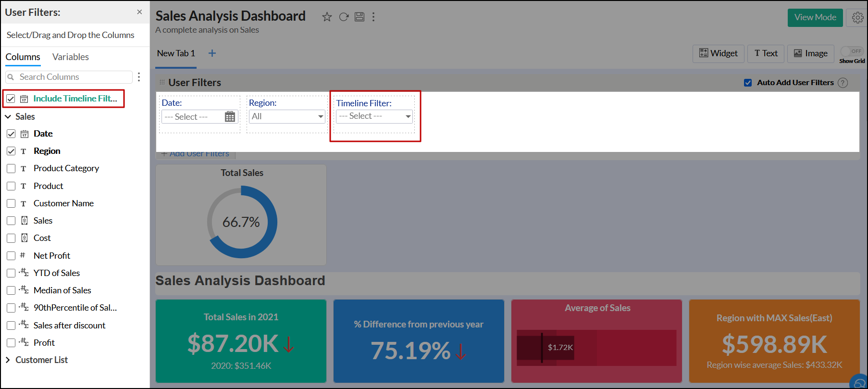The width and height of the screenshot is (868, 389).
Task: Select the New Tab 1 tab
Action: (x=176, y=53)
